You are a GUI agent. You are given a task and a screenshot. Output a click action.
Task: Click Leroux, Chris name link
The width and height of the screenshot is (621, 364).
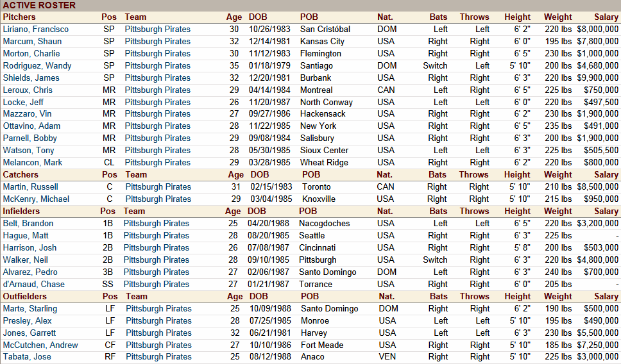[28, 90]
